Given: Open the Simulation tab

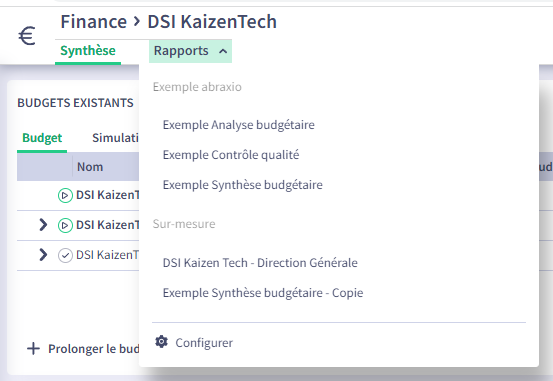Looking at the screenshot, I should (115, 138).
